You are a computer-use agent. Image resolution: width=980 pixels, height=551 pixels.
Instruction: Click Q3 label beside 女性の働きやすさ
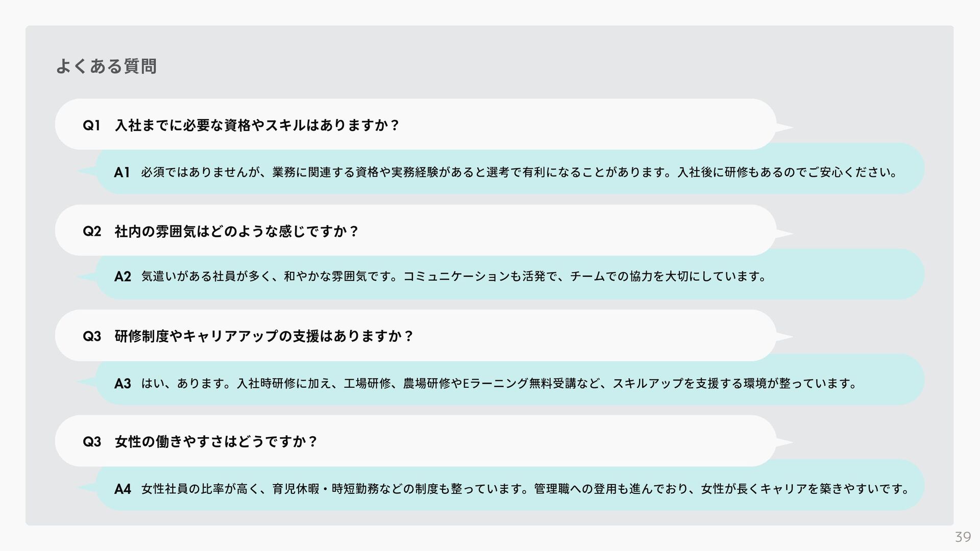tap(92, 442)
